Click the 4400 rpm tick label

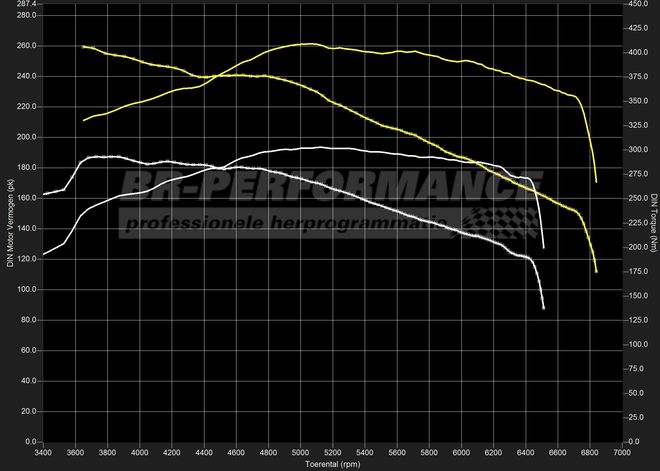pyautogui.click(x=204, y=452)
